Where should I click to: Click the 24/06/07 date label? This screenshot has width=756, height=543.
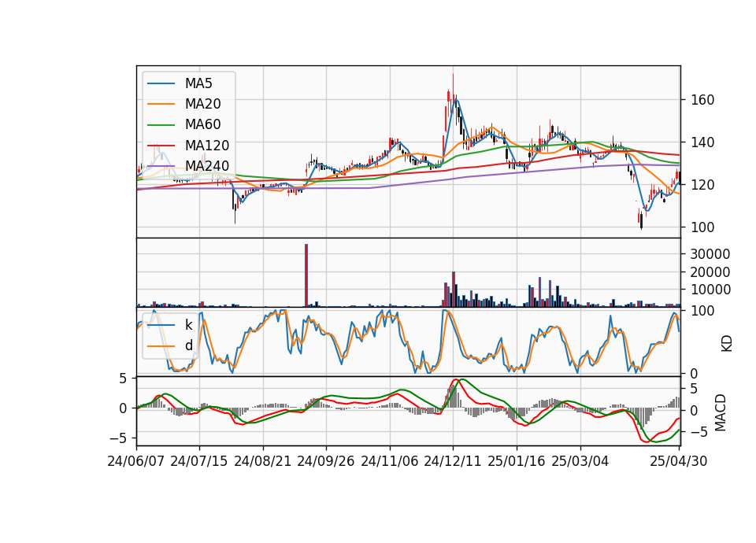pos(136,461)
